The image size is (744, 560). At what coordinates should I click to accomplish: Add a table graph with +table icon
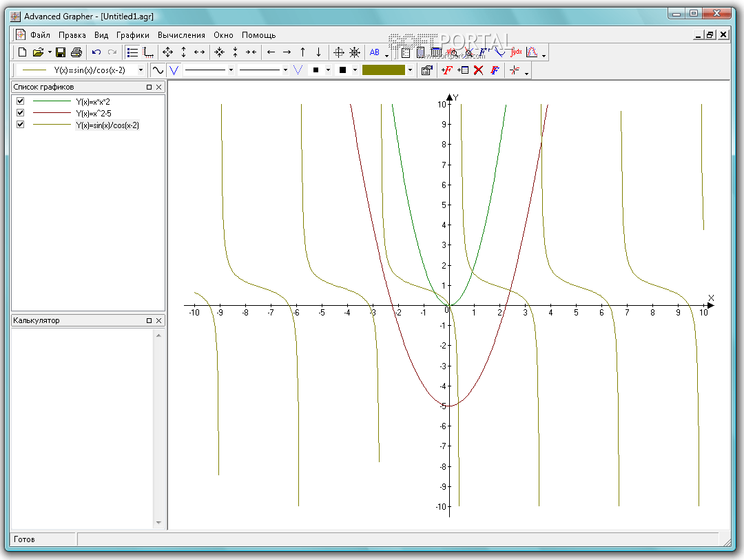tap(463, 70)
